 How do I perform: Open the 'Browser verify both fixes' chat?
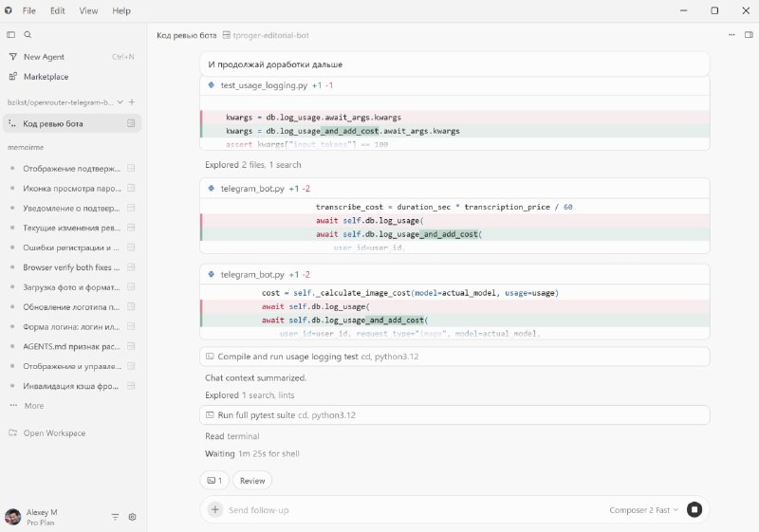(72, 267)
